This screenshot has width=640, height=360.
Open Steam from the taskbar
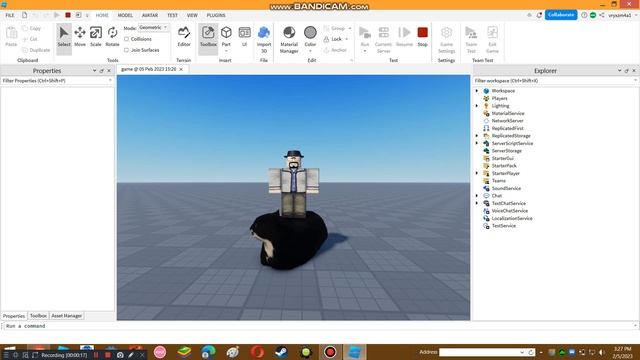coord(281,352)
